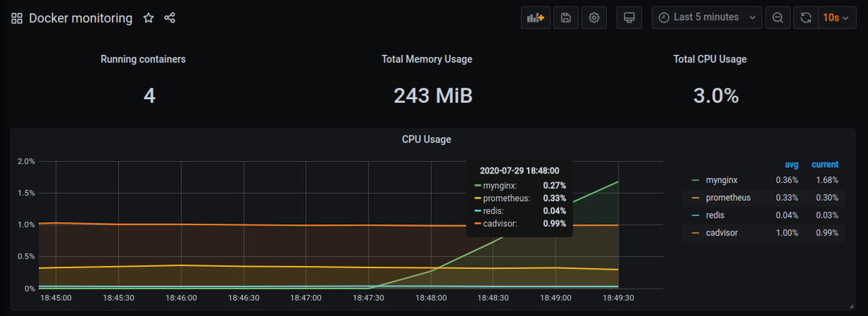Sort legend by current column
Screen dimensions: 868x316
(825, 164)
